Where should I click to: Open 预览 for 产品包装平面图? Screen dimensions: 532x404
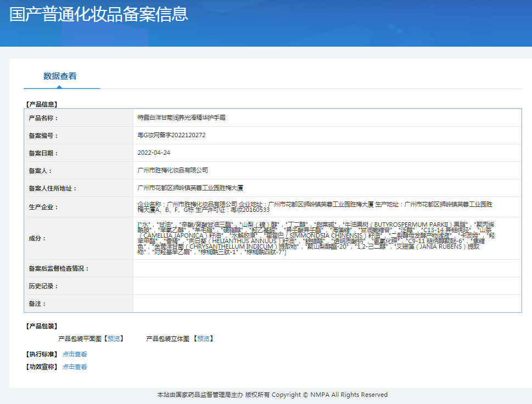113,339
